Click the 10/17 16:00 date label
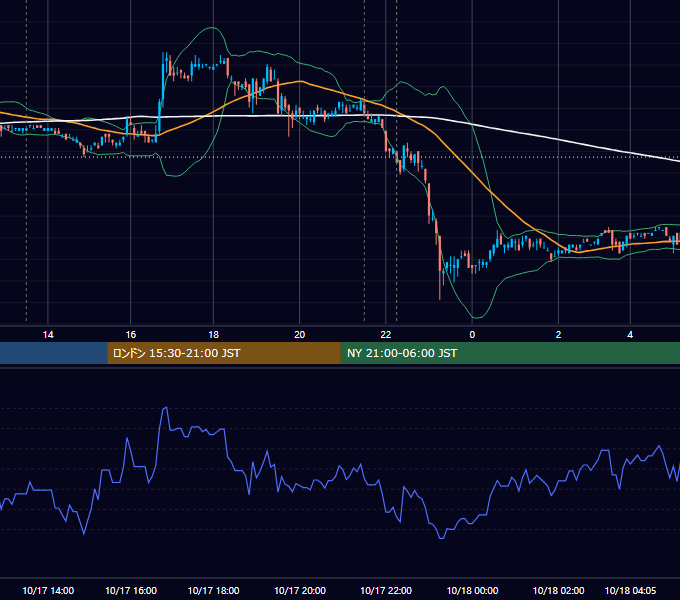The image size is (680, 600). pyautogui.click(x=131, y=590)
